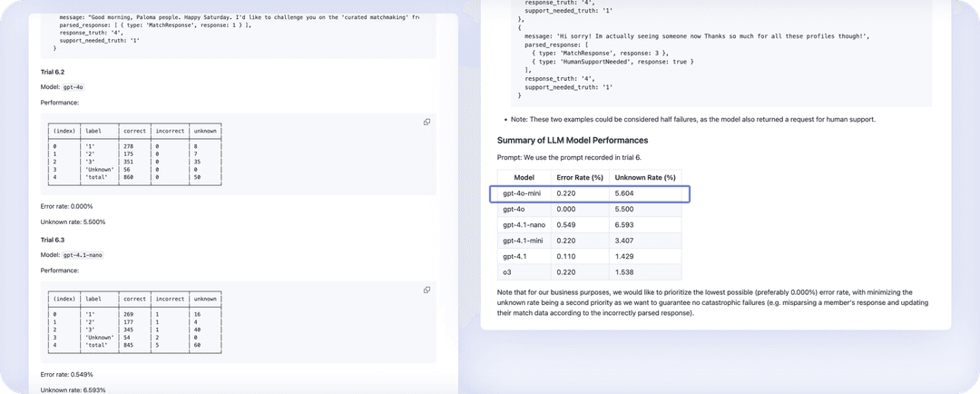Click the Trial 6.3 heading
The height and width of the screenshot is (394, 980).
[53, 239]
